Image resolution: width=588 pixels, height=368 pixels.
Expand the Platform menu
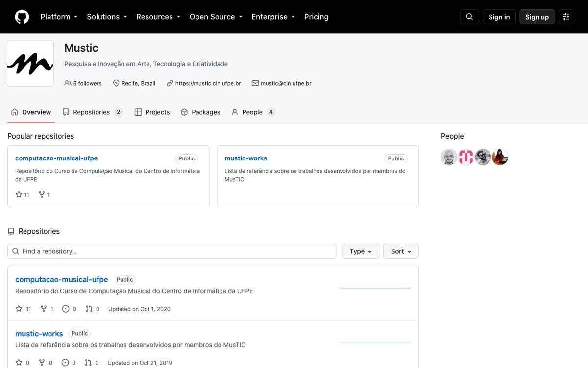pos(59,17)
